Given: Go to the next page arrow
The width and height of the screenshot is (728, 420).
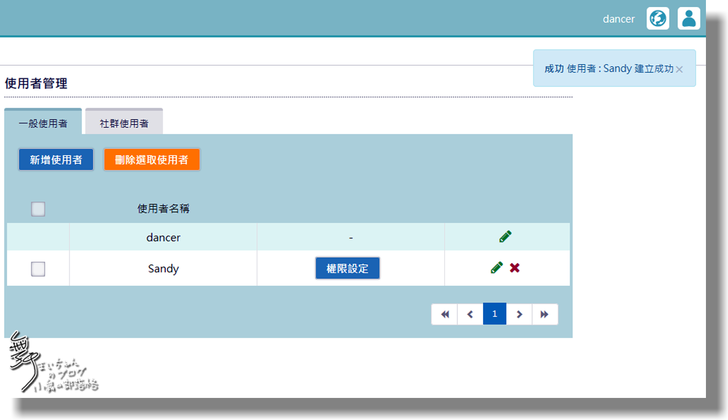Looking at the screenshot, I should click(x=519, y=314).
